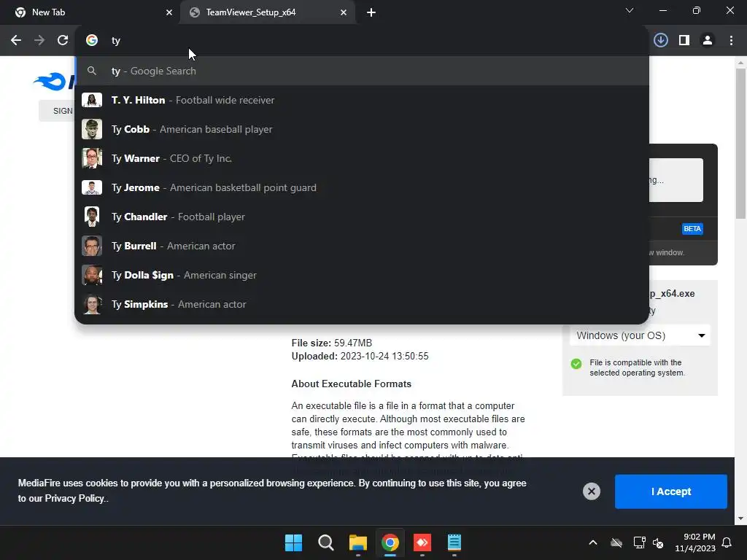The image size is (747, 560).
Task: Open the Windows (your OS) dropdown
Action: pyautogui.click(x=640, y=335)
